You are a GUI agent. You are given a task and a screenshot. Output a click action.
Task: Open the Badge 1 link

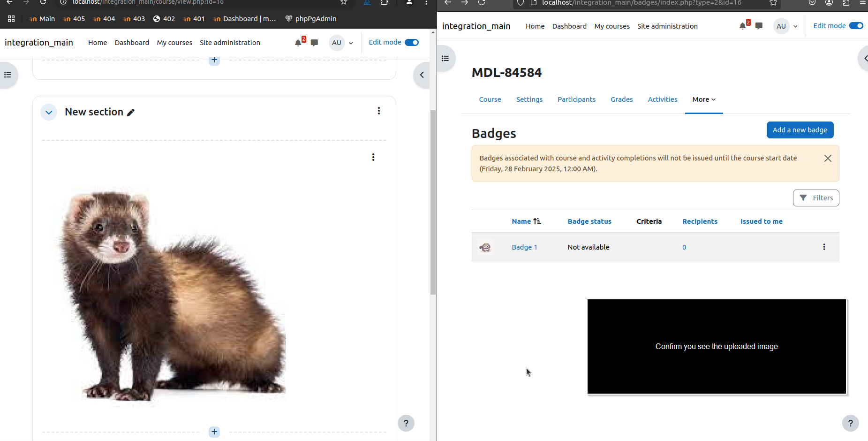click(524, 247)
